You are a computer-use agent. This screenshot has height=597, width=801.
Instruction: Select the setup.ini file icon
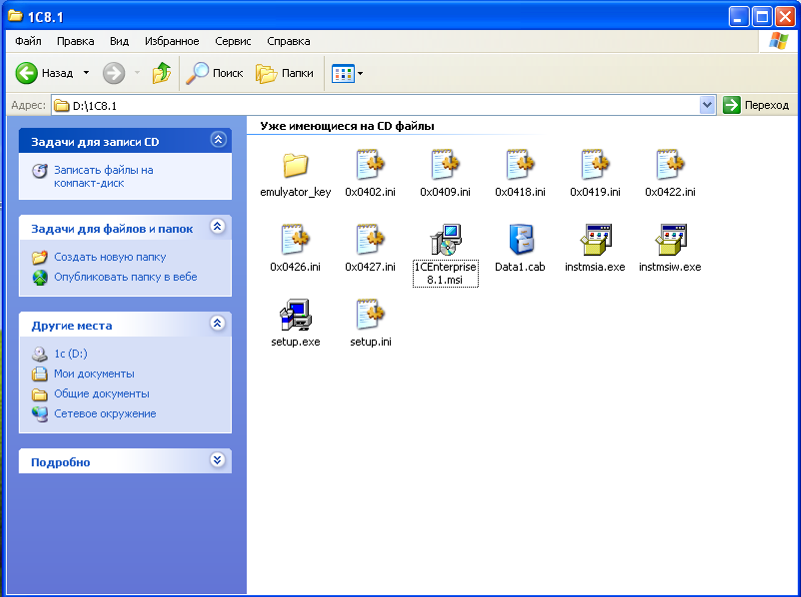[370, 315]
